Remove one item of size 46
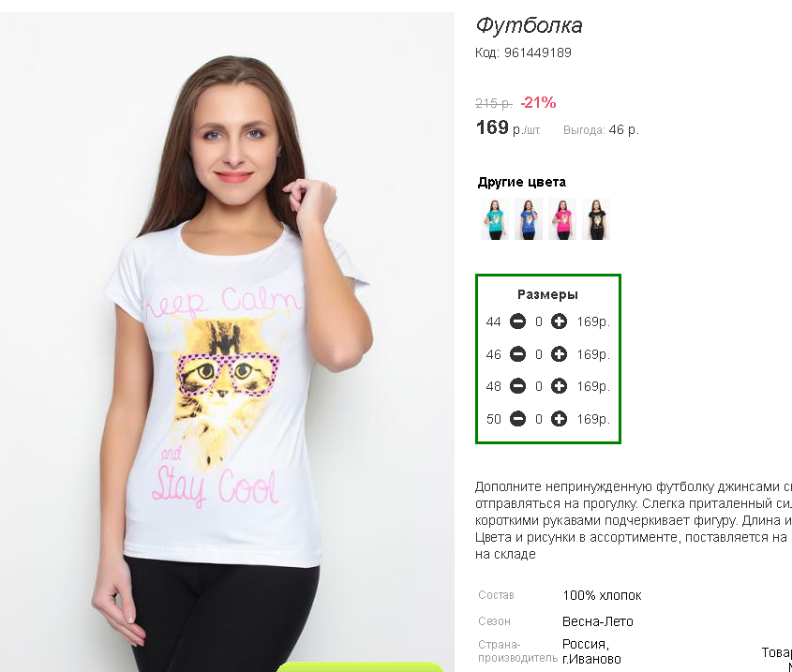The height and width of the screenshot is (672, 792). (517, 354)
